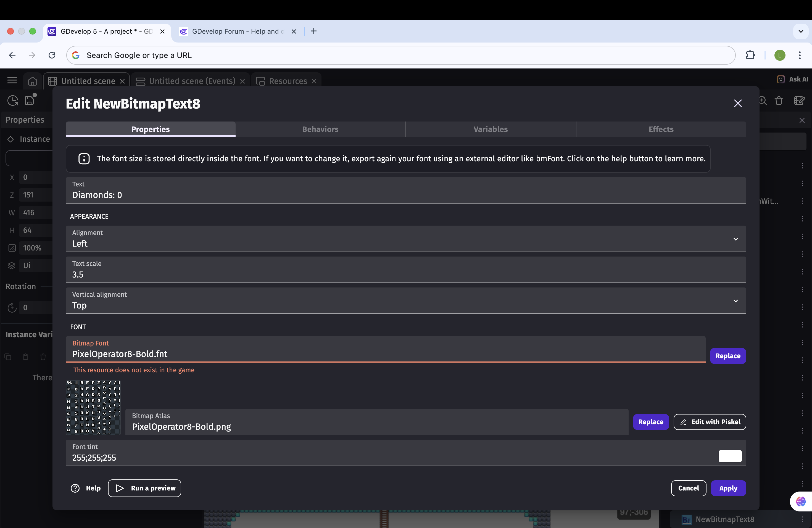This screenshot has height=528, width=812.
Task: Open options menu for NewBitmapText8 object row
Action: click(x=802, y=519)
